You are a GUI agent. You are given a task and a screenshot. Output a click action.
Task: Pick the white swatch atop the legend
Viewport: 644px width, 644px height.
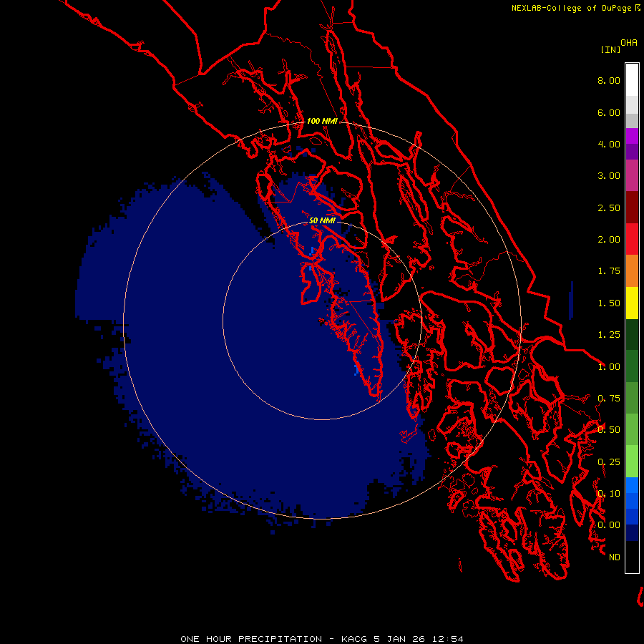(632, 79)
